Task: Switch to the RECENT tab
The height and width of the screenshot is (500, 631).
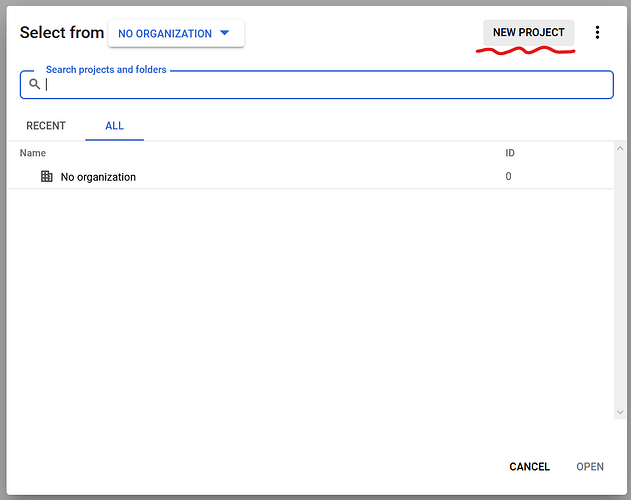Action: click(x=46, y=126)
